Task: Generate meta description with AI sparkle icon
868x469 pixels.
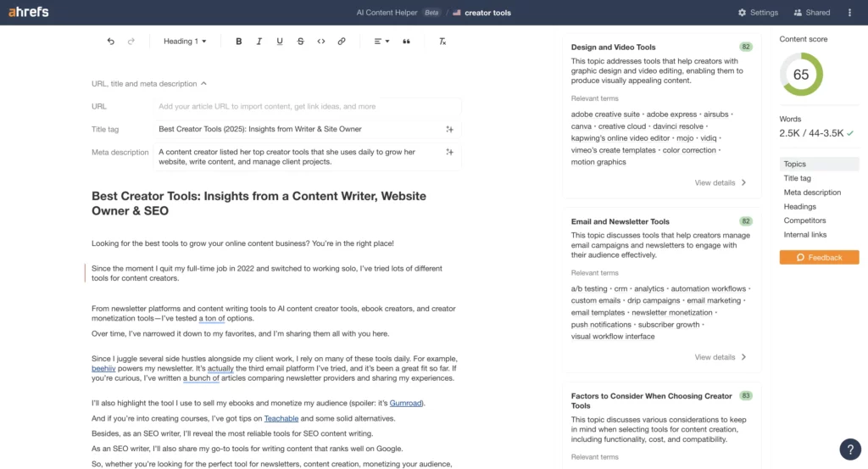Action: click(449, 152)
